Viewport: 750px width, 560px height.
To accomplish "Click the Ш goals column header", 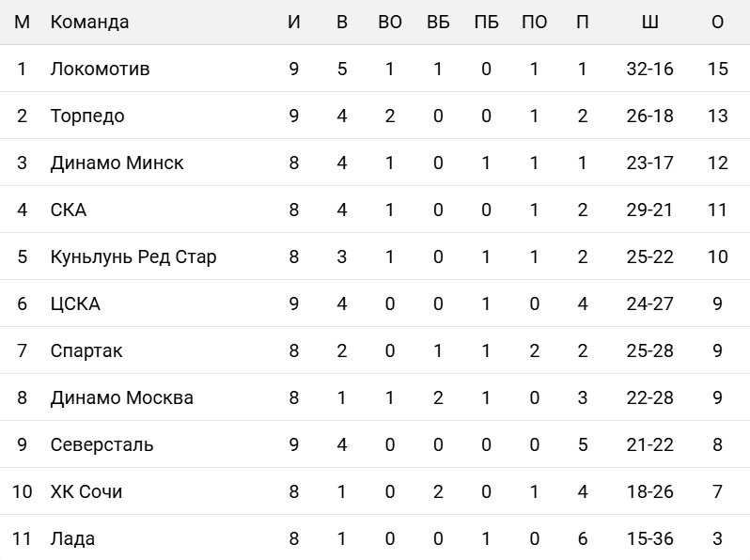I will point(649,22).
